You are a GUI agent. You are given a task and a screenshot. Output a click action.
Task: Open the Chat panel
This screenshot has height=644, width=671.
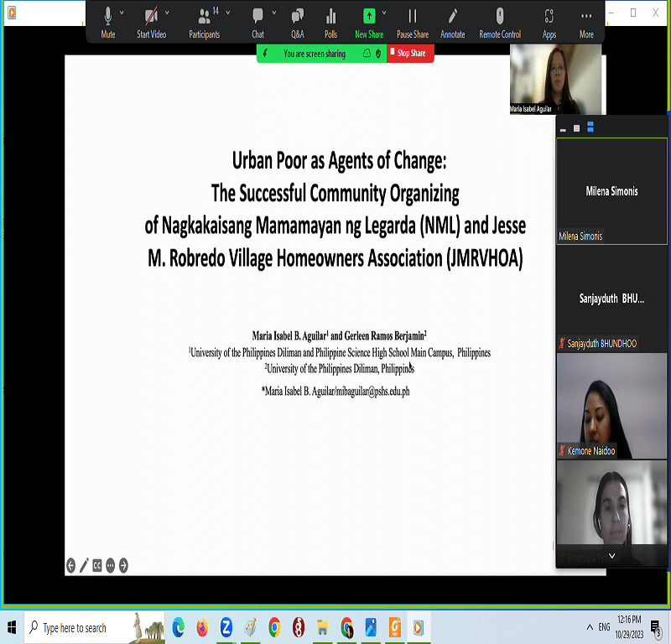tap(257, 17)
